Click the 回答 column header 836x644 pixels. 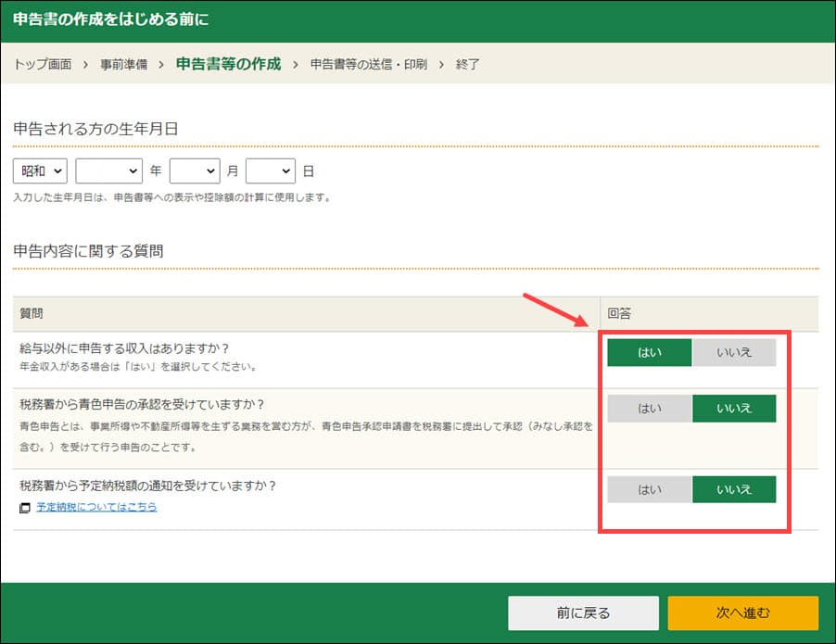[619, 314]
